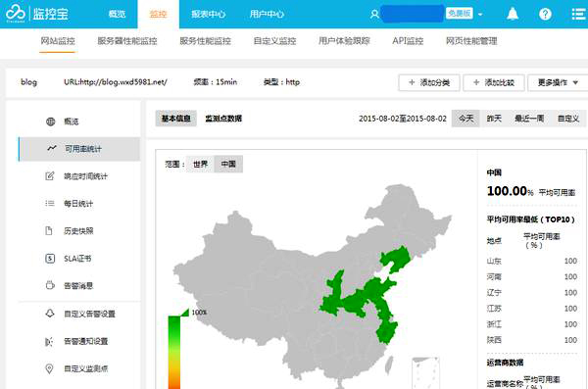Click the 自定义告警设置 bell icon

(x=50, y=314)
